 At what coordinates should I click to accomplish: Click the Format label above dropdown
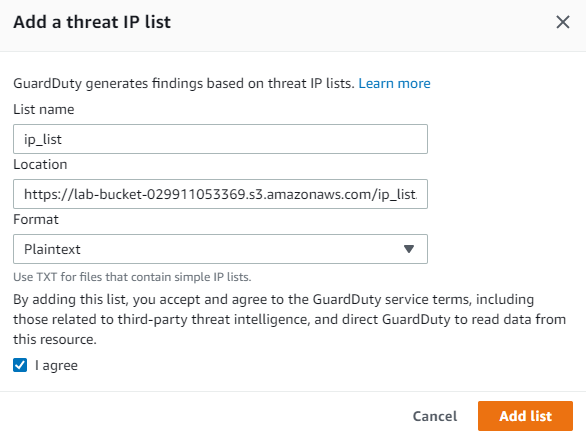36,219
